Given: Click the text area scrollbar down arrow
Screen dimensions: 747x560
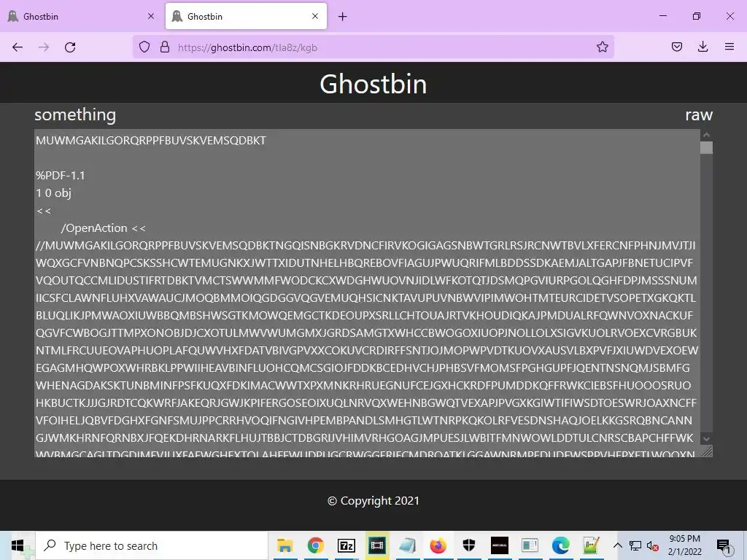Looking at the screenshot, I should pyautogui.click(x=706, y=439).
